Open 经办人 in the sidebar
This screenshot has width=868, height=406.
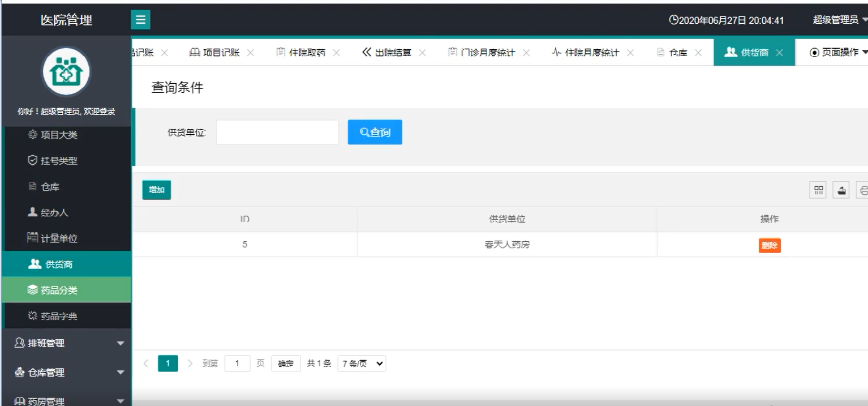(66, 213)
